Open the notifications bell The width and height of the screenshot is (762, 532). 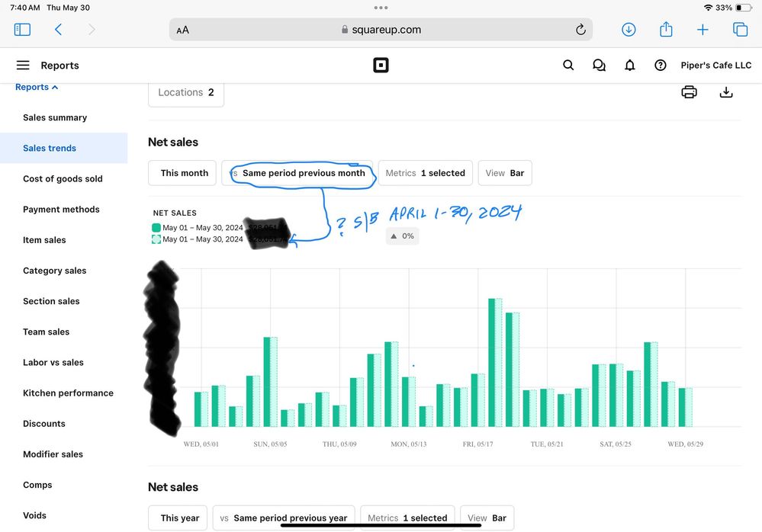(x=629, y=66)
